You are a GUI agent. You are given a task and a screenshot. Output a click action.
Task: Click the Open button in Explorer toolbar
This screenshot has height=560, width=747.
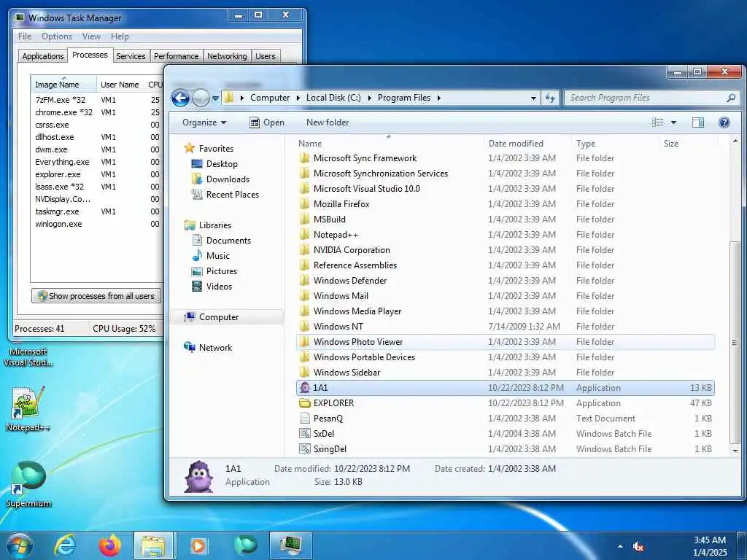(267, 122)
